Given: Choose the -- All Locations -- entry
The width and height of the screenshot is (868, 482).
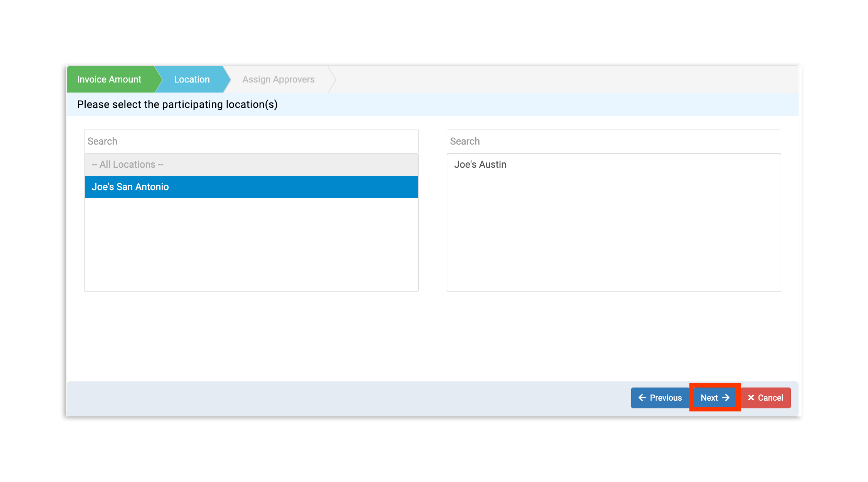Looking at the screenshot, I should (251, 165).
